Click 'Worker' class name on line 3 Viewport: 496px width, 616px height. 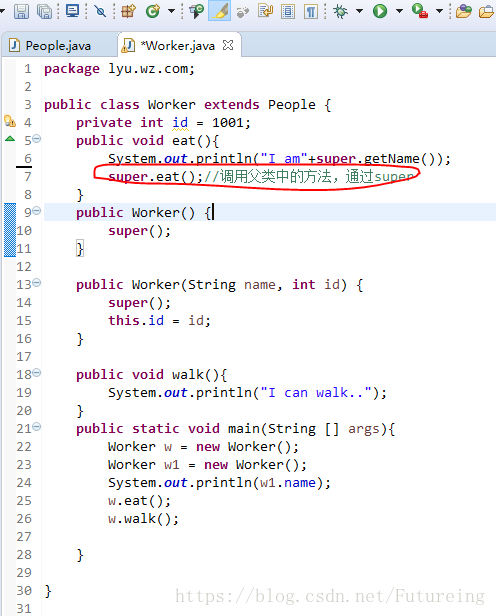click(x=172, y=104)
